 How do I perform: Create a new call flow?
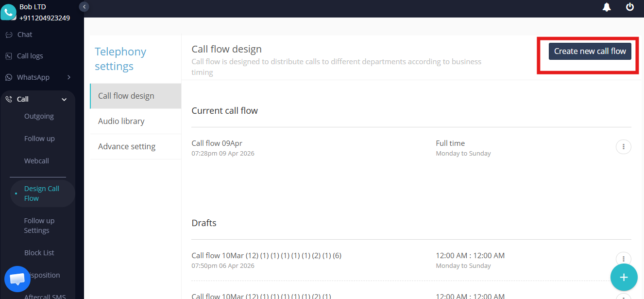pos(590,51)
